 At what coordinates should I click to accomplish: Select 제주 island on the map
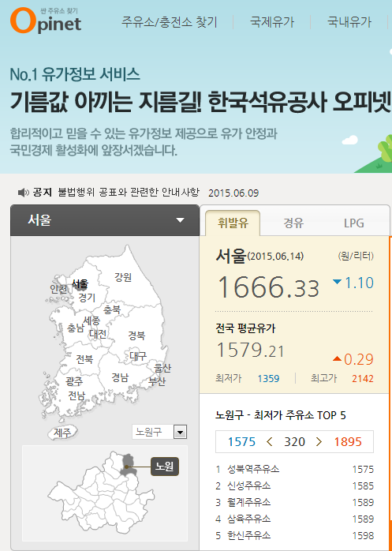(63, 433)
